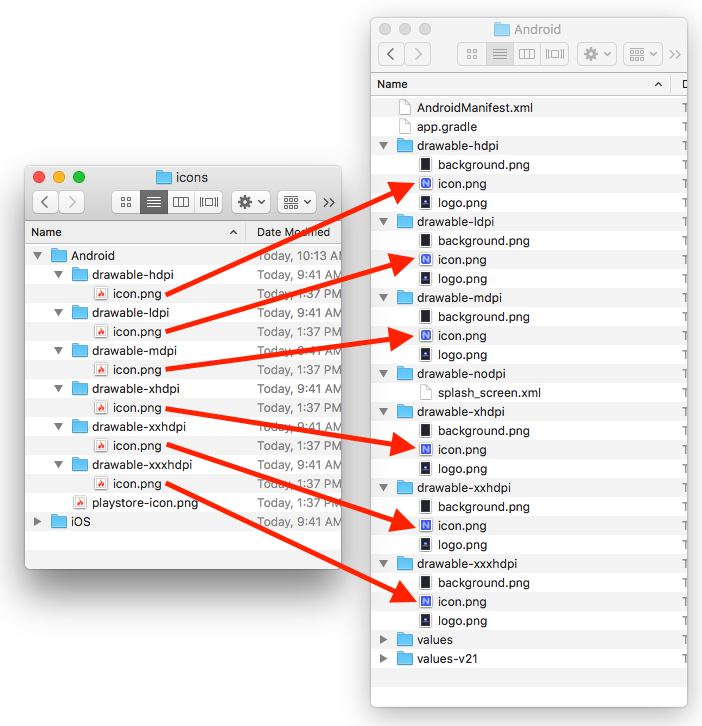Viewport: 702px width, 726px height.
Task: Collapse drawable-hdpi in icons window
Action: (59, 275)
